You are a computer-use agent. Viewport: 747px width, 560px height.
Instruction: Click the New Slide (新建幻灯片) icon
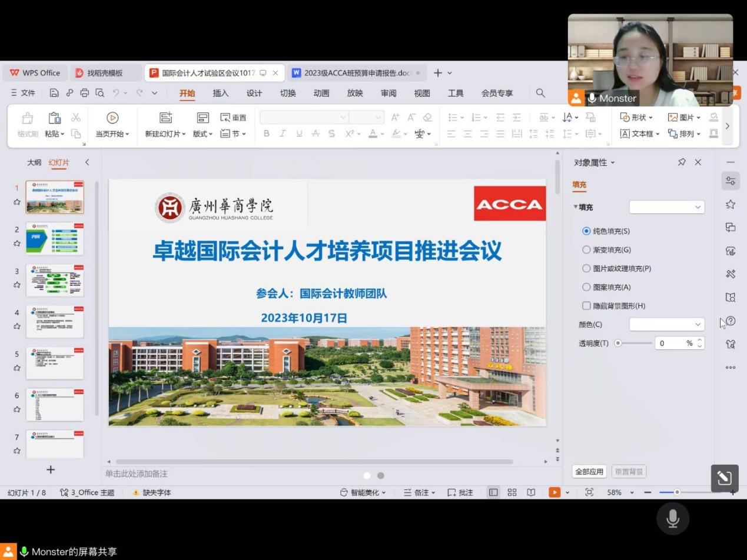[165, 118]
